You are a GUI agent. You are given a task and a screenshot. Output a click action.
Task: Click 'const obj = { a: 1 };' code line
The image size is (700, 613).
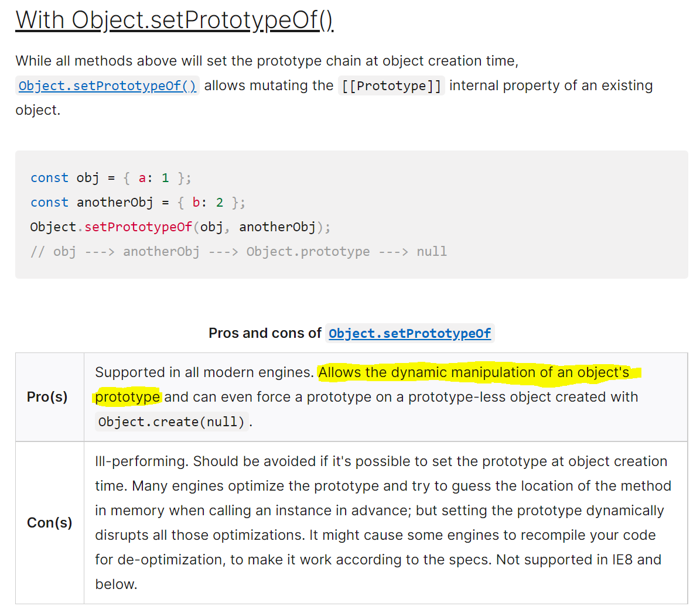111,178
